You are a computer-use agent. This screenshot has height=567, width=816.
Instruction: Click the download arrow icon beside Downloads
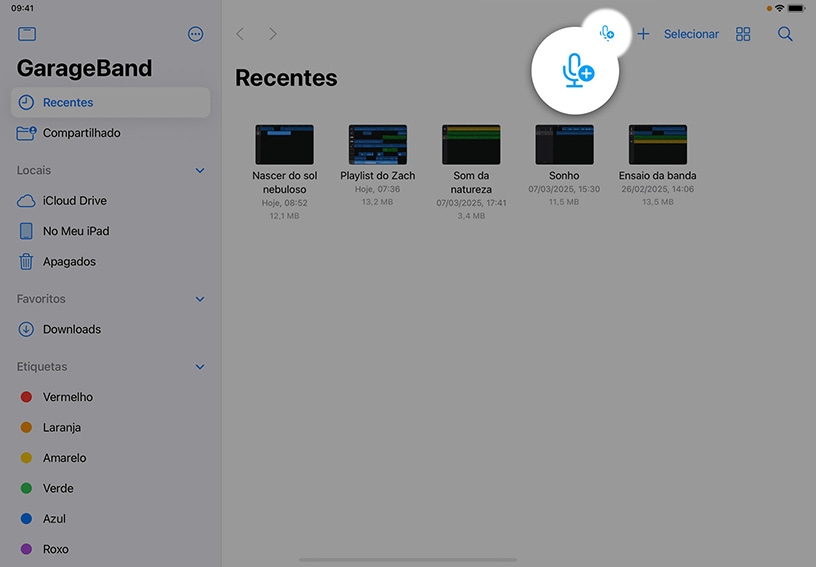click(26, 329)
